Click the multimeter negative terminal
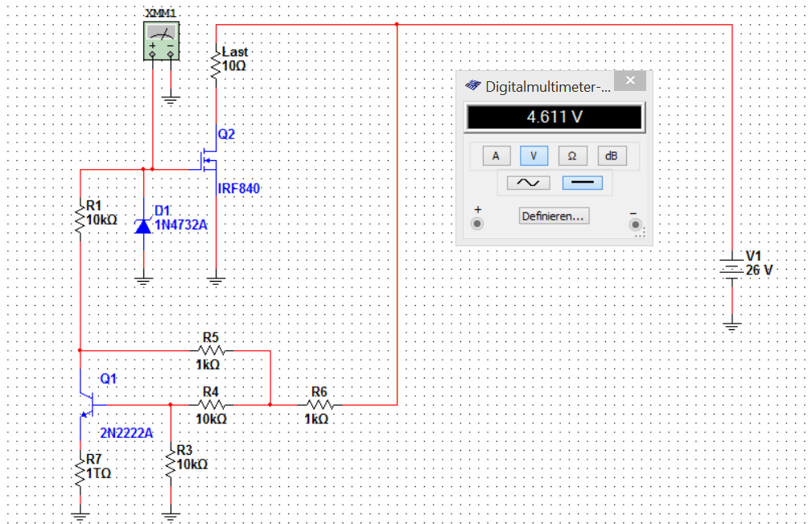This screenshot has width=812, height=524. click(x=636, y=225)
